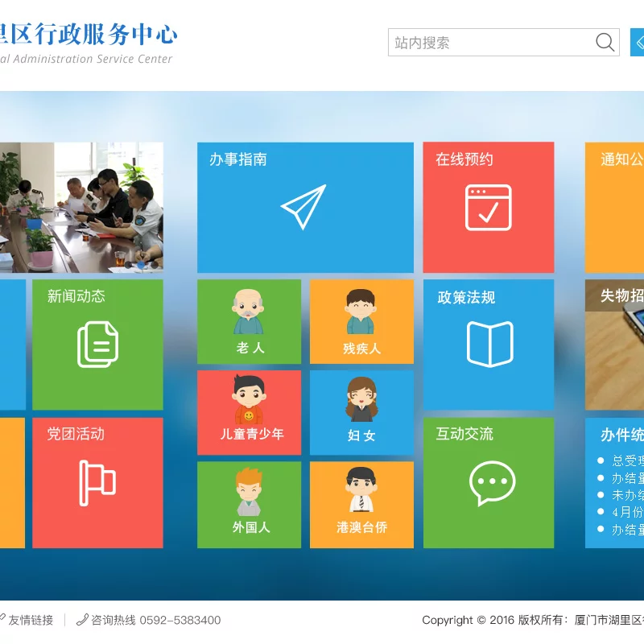644x644 pixels.
Task: Open 办事指南 via the paper plane icon
Action: click(304, 205)
